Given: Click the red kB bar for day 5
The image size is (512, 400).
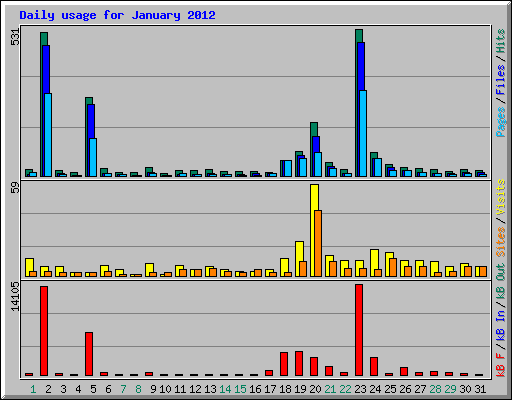Looking at the screenshot, I should 89,354.
